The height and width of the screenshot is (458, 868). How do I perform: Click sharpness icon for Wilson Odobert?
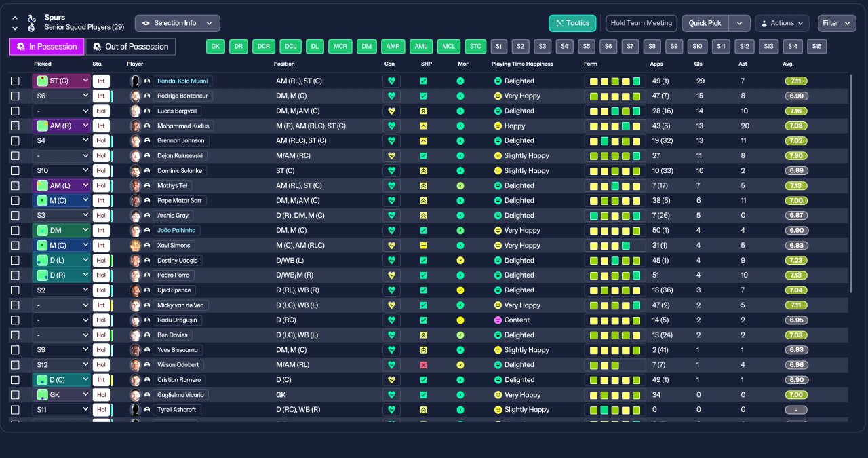click(x=423, y=365)
